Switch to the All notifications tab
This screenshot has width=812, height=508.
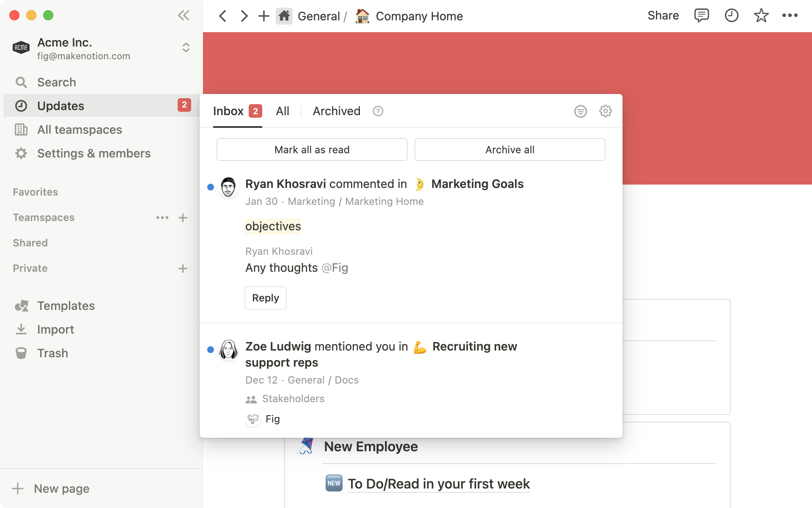click(x=283, y=111)
